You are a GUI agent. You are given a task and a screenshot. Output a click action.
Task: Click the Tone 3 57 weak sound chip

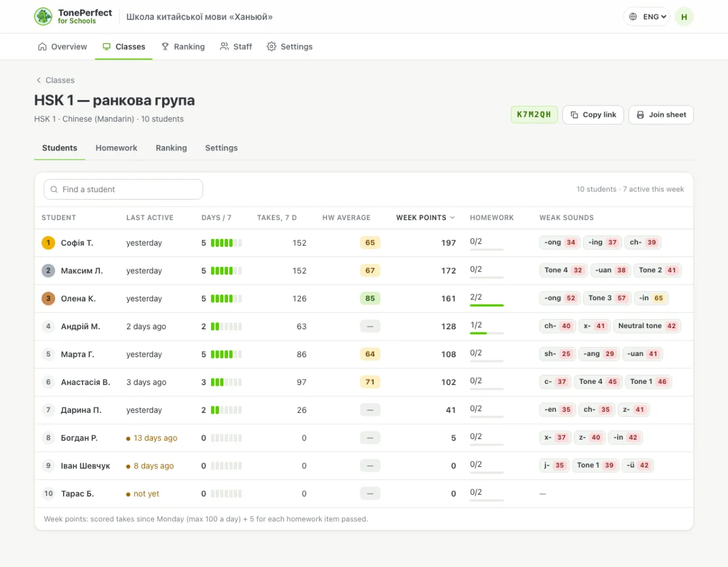(607, 298)
